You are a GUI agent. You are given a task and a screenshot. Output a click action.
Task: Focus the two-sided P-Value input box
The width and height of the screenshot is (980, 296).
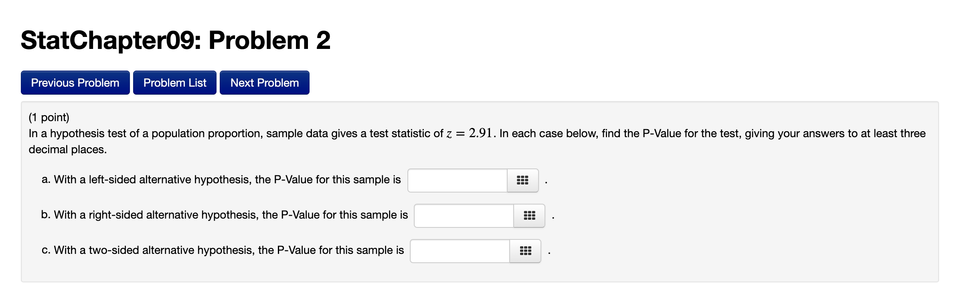click(459, 251)
